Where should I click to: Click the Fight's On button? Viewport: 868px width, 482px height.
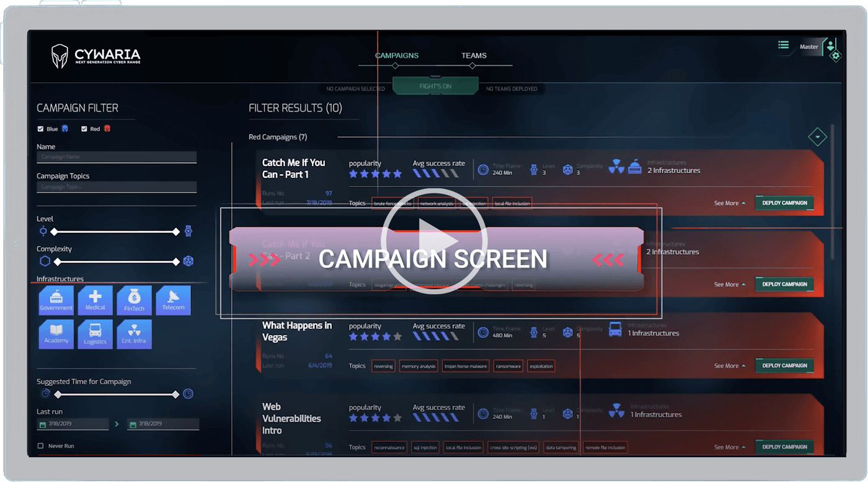pos(435,86)
